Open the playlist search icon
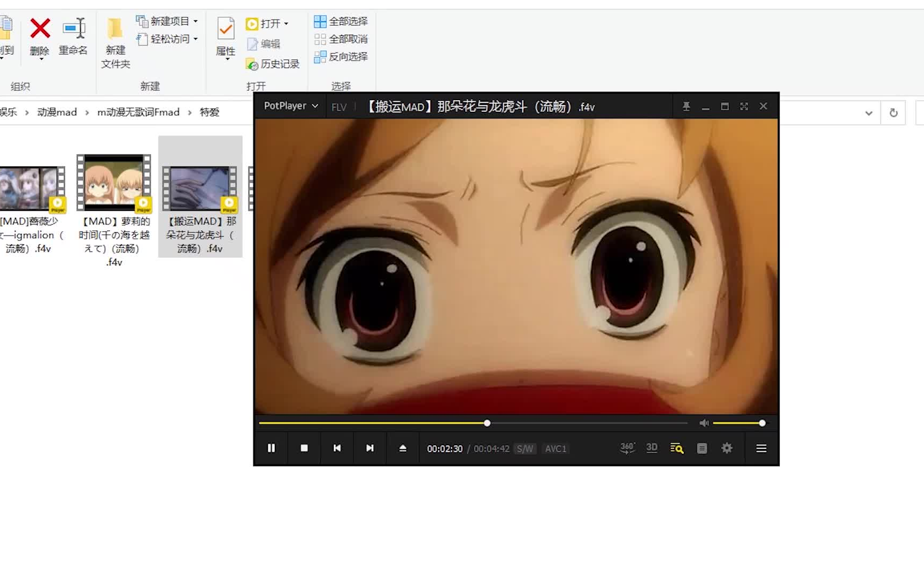This screenshot has height=578, width=924. click(677, 448)
